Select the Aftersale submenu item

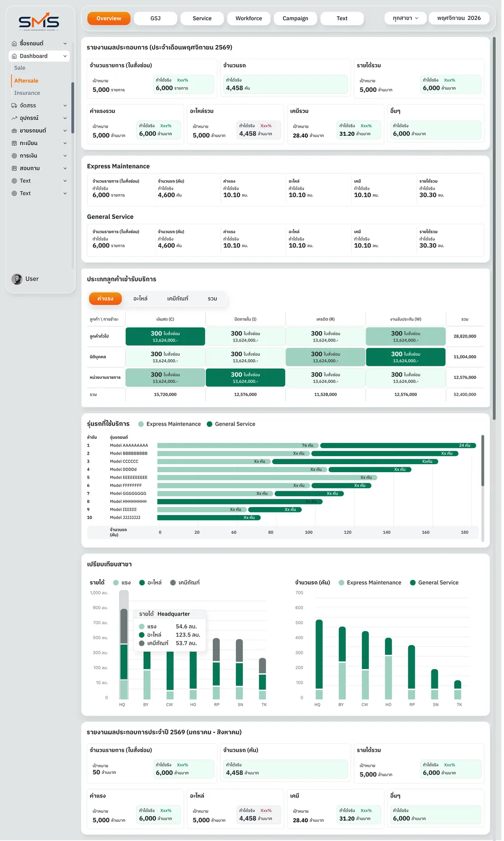[26, 81]
